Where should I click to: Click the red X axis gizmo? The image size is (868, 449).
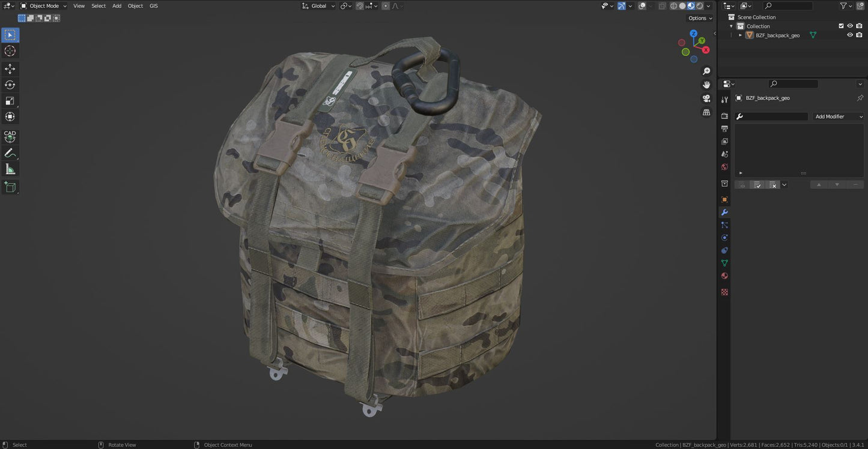pyautogui.click(x=706, y=50)
